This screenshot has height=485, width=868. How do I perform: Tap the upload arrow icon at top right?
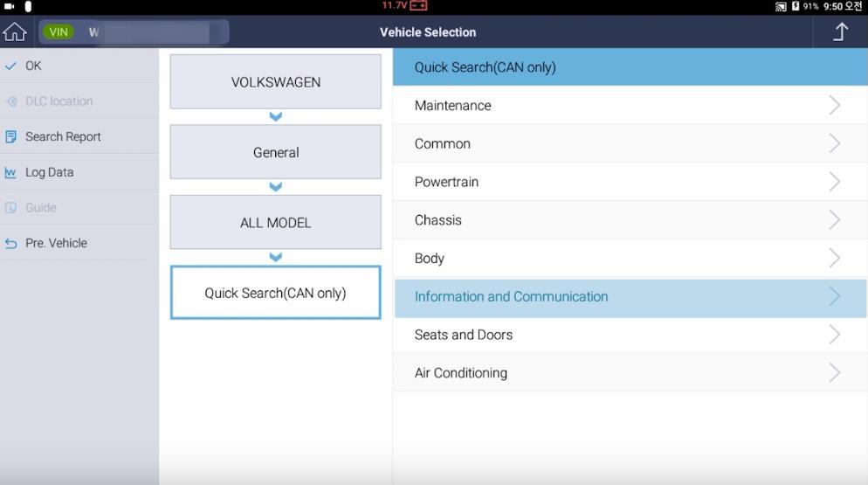click(x=840, y=32)
